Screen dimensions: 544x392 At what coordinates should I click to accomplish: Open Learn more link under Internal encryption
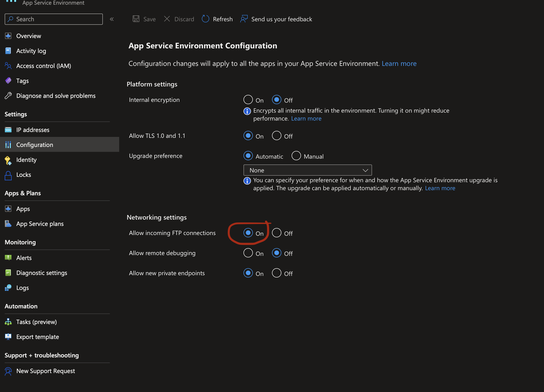pyautogui.click(x=306, y=118)
